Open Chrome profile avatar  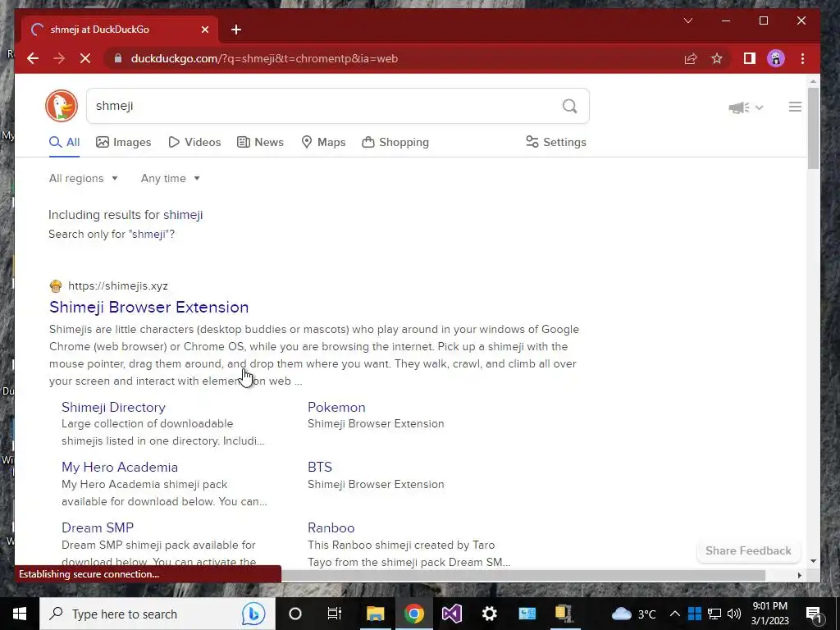tap(776, 58)
